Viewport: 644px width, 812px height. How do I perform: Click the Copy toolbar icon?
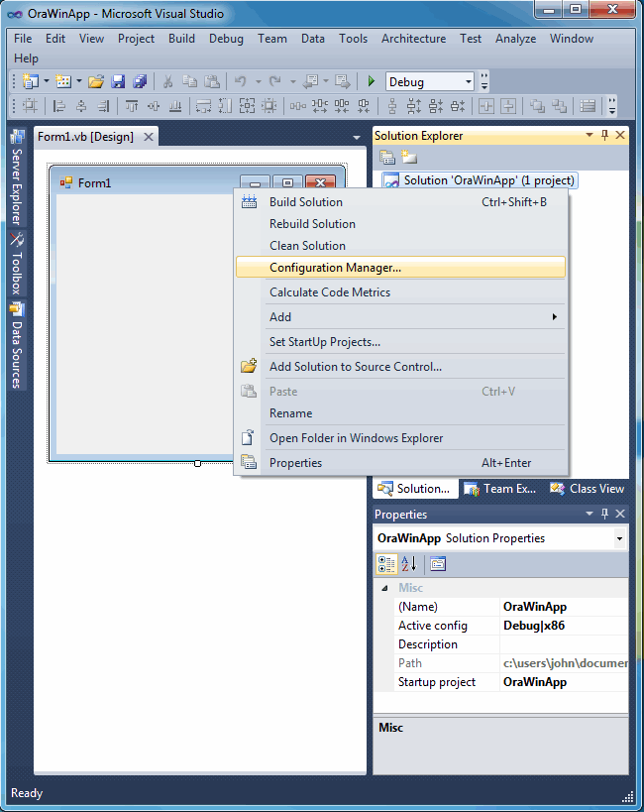click(x=190, y=81)
